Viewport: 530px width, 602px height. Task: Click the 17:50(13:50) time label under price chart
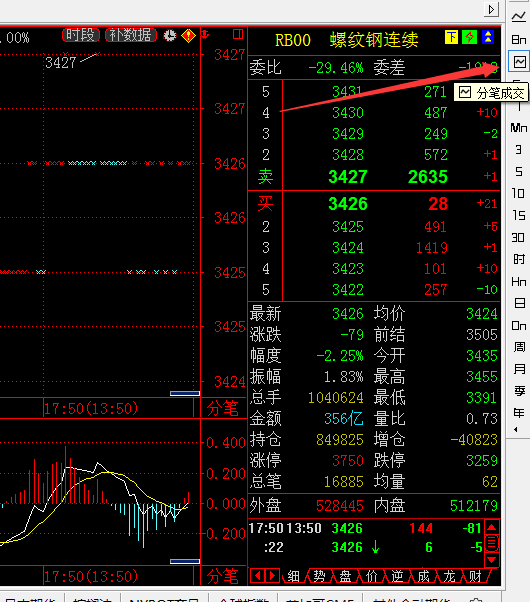(x=91, y=408)
